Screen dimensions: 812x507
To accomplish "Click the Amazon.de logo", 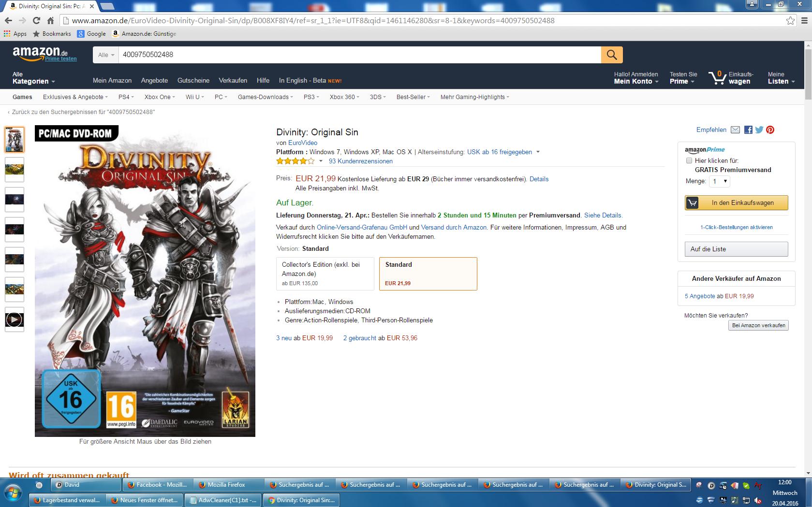I will (x=41, y=54).
